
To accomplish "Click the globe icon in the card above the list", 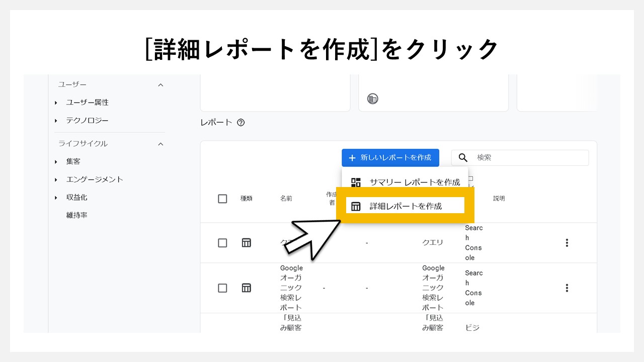I will [x=371, y=99].
